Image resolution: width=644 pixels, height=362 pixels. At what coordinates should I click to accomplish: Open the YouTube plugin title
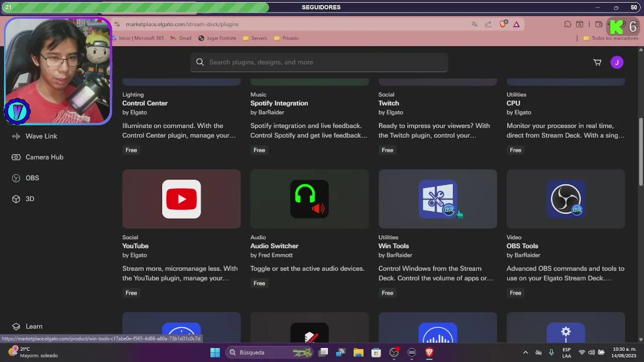coord(135,246)
